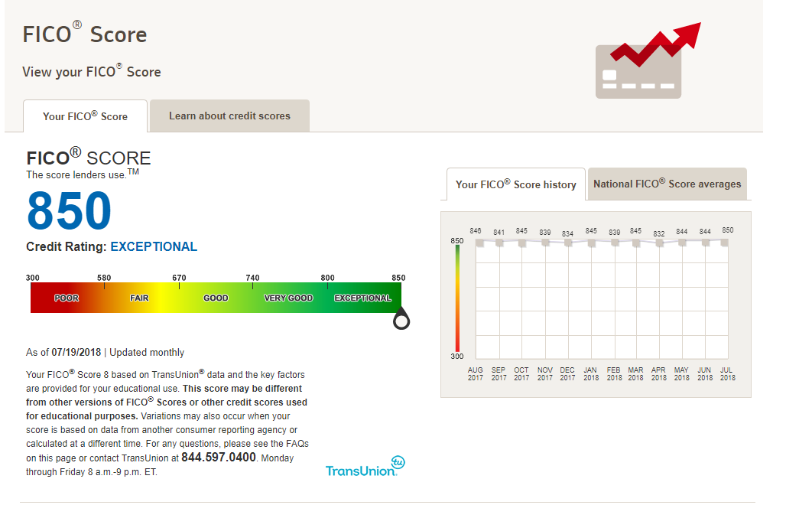Click the AUG 2017 data point of 846
Image resolution: width=812 pixels, height=505 pixels.
click(479, 243)
